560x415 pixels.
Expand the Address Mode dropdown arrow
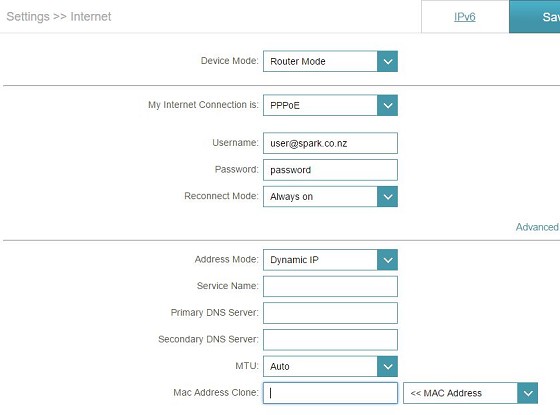(x=388, y=260)
